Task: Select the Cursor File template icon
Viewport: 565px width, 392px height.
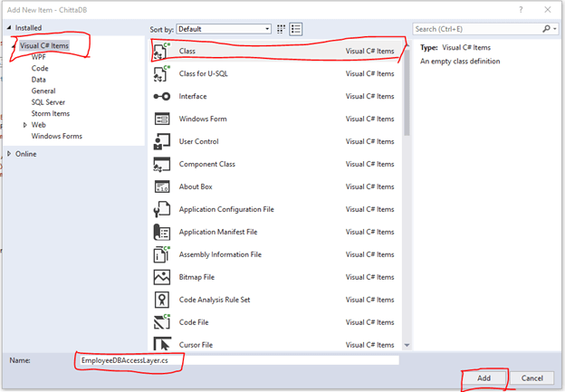Action: tap(162, 344)
